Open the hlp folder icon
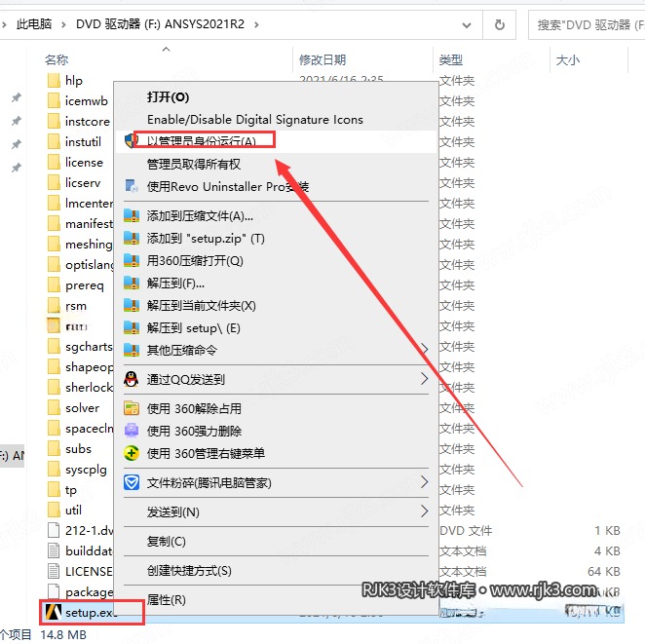645x644 pixels. 54,80
